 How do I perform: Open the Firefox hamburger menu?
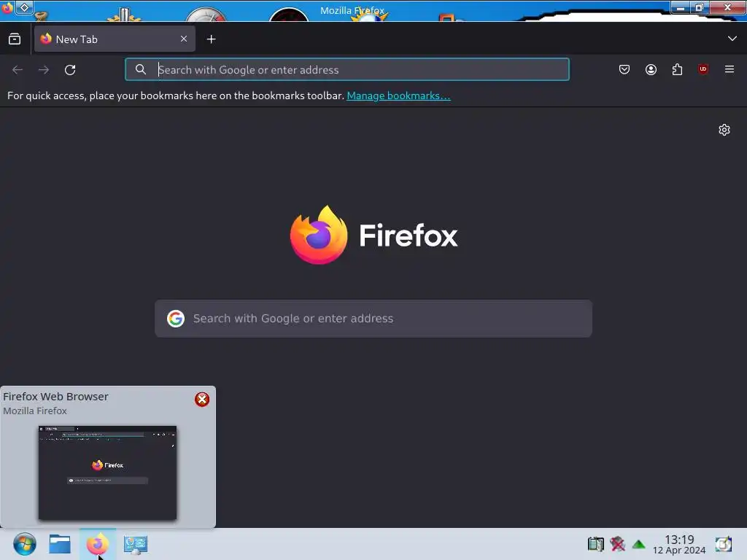pos(729,69)
